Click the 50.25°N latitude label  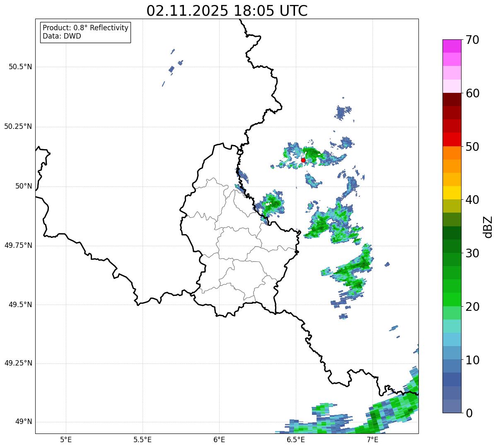pos(18,126)
